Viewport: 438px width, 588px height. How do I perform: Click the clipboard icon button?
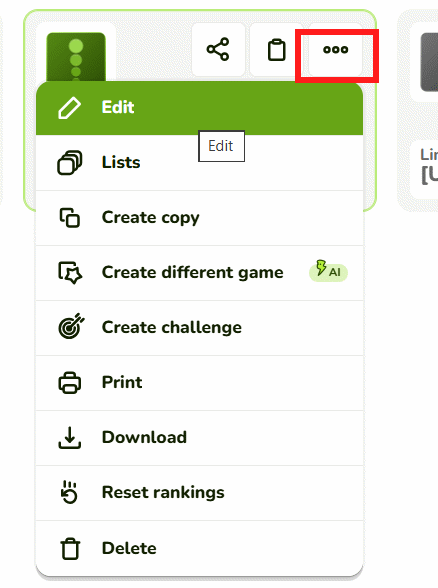click(x=276, y=49)
